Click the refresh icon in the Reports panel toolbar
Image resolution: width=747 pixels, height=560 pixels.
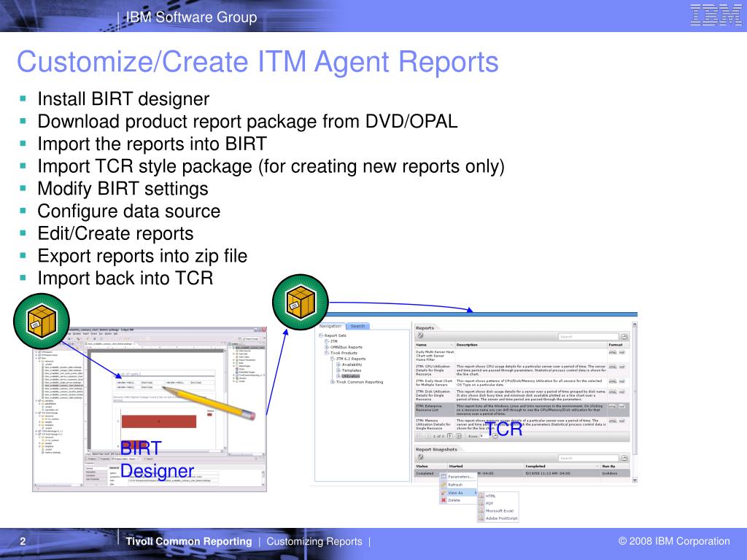(421, 335)
